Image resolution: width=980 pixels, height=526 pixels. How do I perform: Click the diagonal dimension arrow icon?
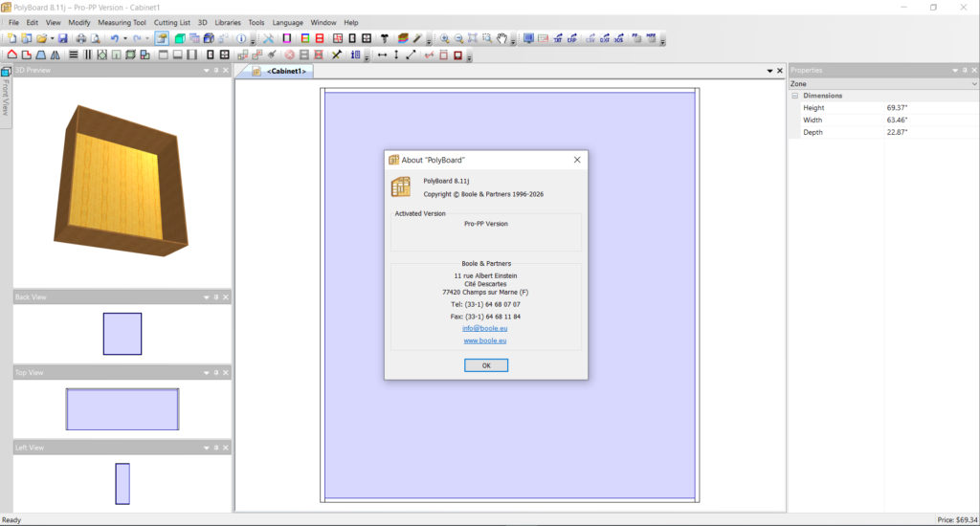coord(411,55)
